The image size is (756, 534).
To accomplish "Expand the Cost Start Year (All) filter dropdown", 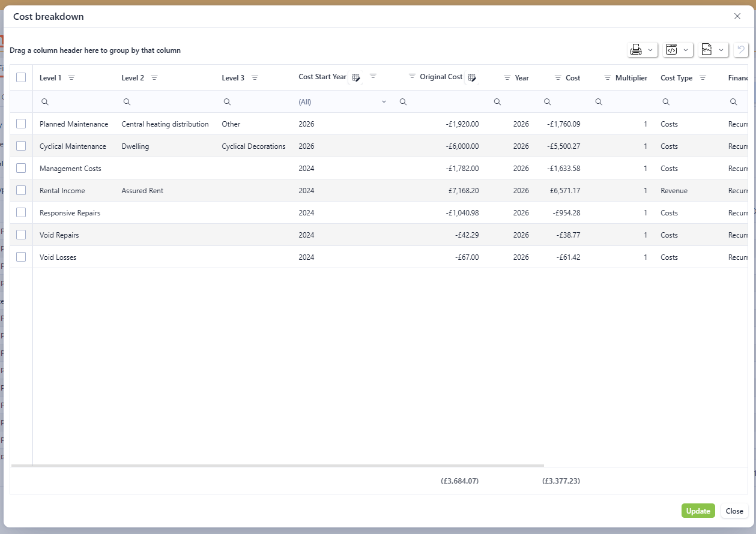I will (384, 102).
